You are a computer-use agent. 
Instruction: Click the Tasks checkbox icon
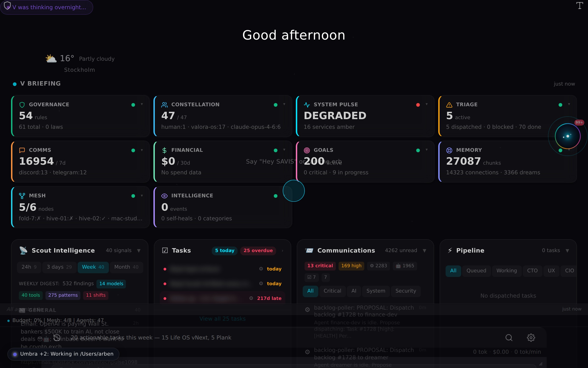click(165, 250)
